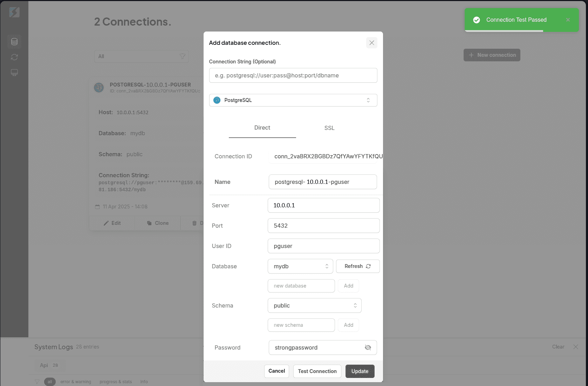Click Add next to new database field
This screenshot has height=386, width=588.
coord(349,286)
